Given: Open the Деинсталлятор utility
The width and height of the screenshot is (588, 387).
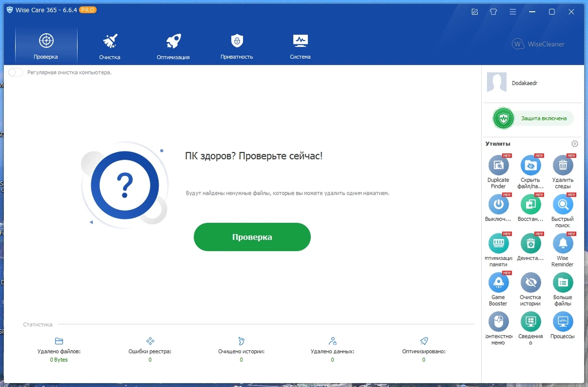Looking at the screenshot, I should pos(531,243).
